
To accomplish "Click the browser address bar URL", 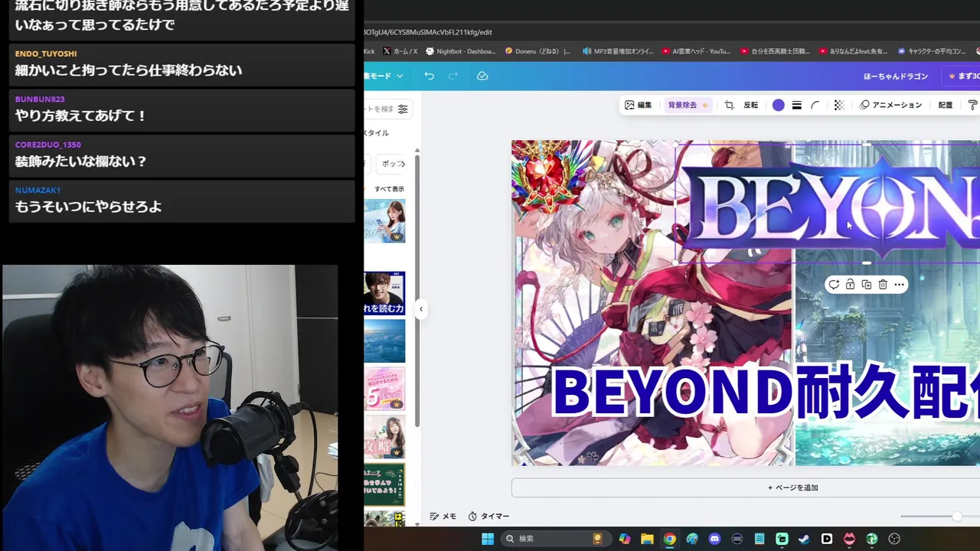I will point(427,32).
